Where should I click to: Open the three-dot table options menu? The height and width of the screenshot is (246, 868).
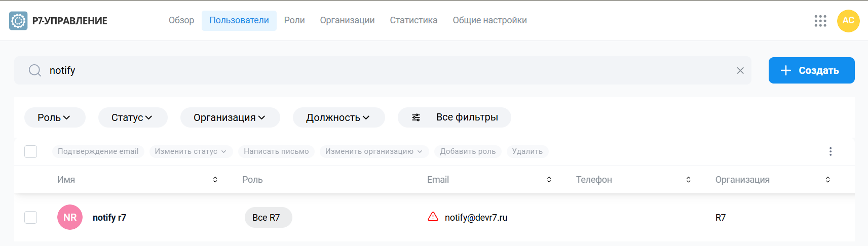pyautogui.click(x=831, y=151)
